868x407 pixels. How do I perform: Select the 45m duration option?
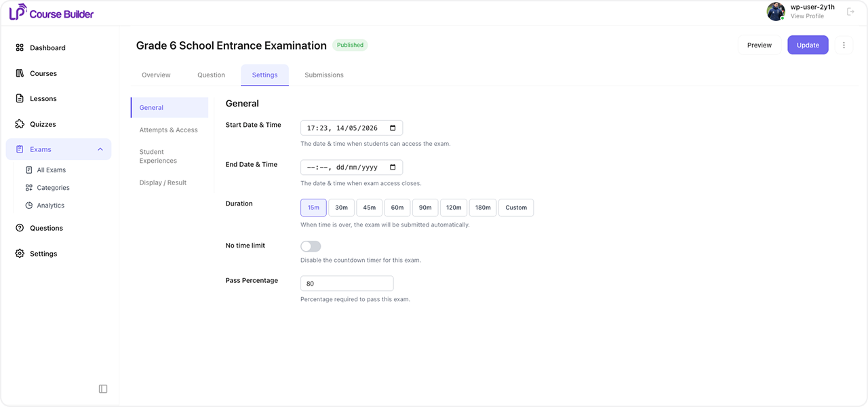370,208
